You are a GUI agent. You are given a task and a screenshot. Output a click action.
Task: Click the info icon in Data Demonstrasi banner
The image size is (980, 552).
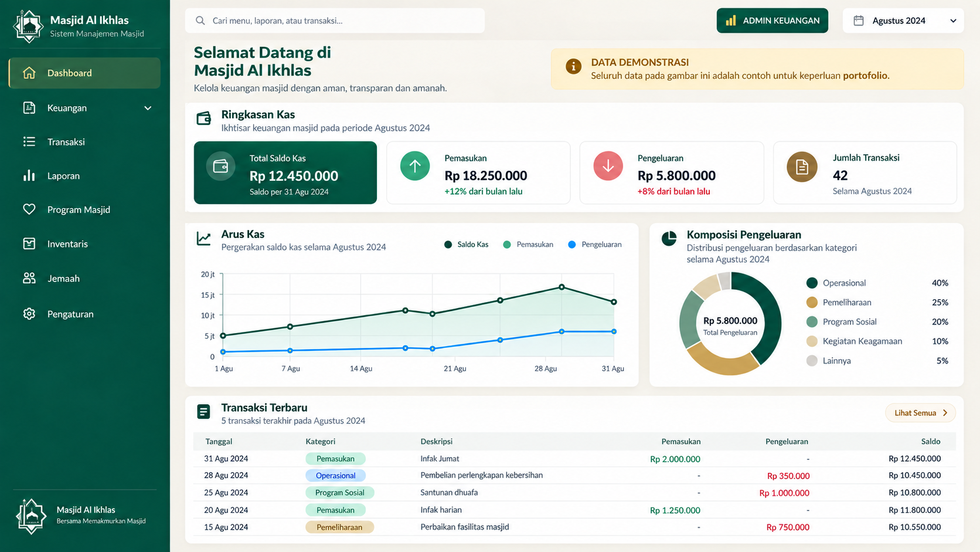(x=573, y=66)
